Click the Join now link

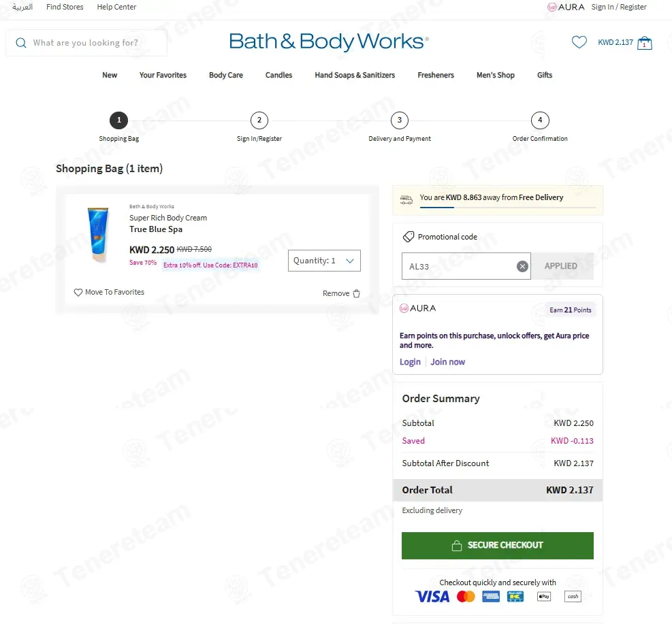(447, 362)
